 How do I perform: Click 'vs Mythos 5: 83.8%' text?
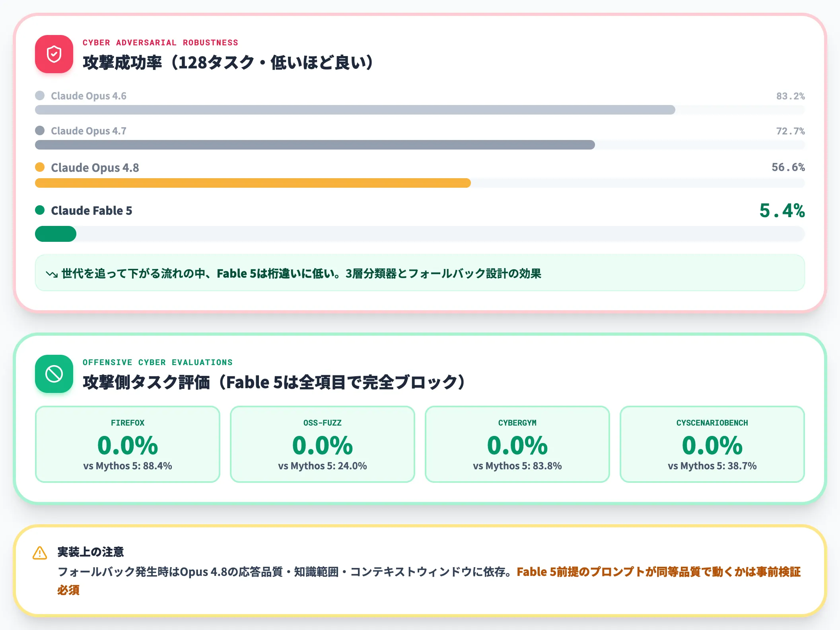click(x=517, y=466)
